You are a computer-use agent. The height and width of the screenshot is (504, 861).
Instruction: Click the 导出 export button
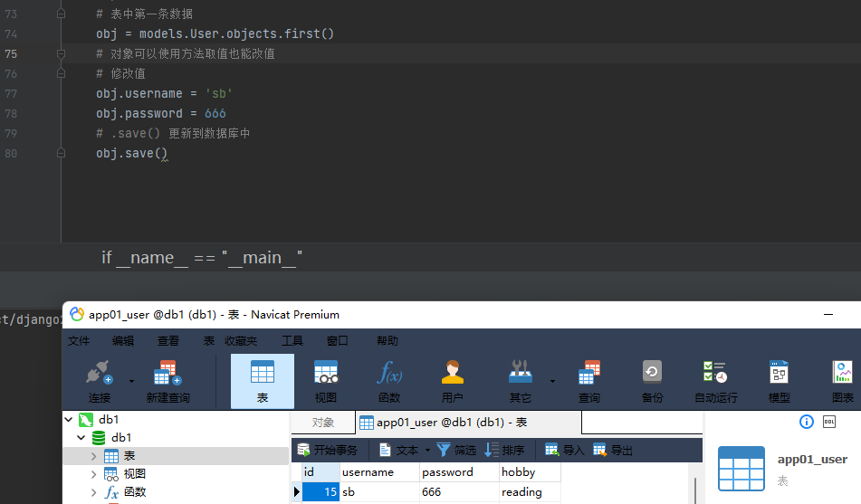[x=613, y=451]
